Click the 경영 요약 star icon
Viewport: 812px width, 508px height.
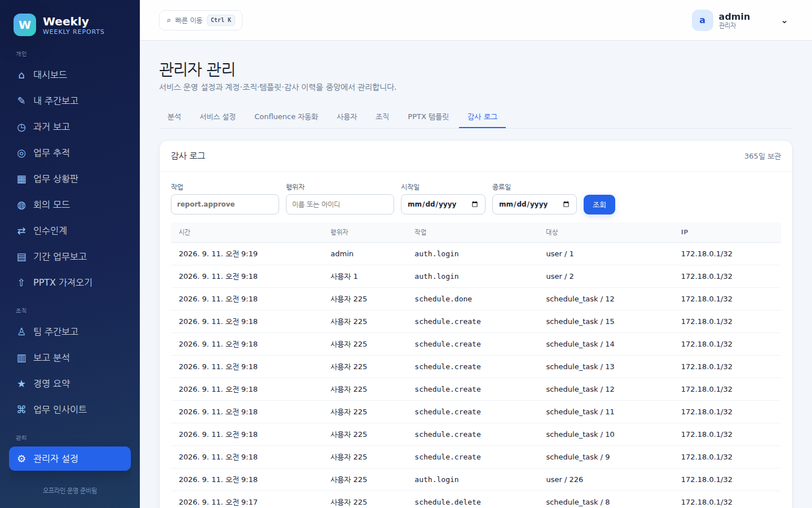pos(21,384)
